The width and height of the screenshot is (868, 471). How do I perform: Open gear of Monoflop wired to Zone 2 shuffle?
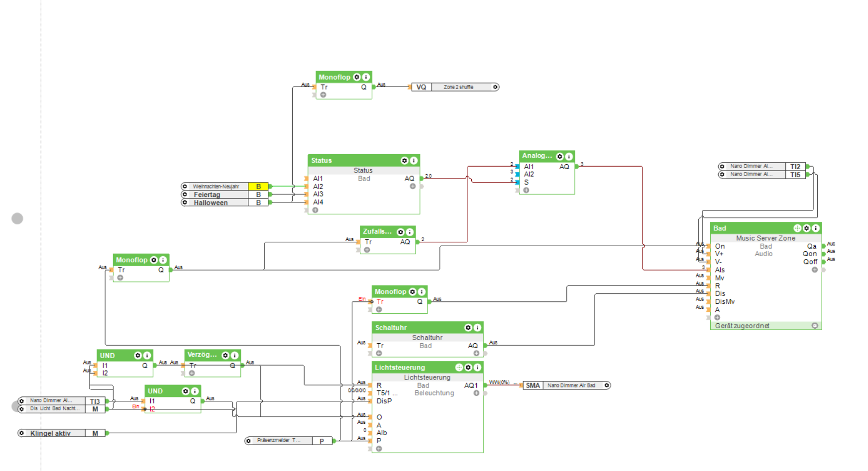[356, 77]
